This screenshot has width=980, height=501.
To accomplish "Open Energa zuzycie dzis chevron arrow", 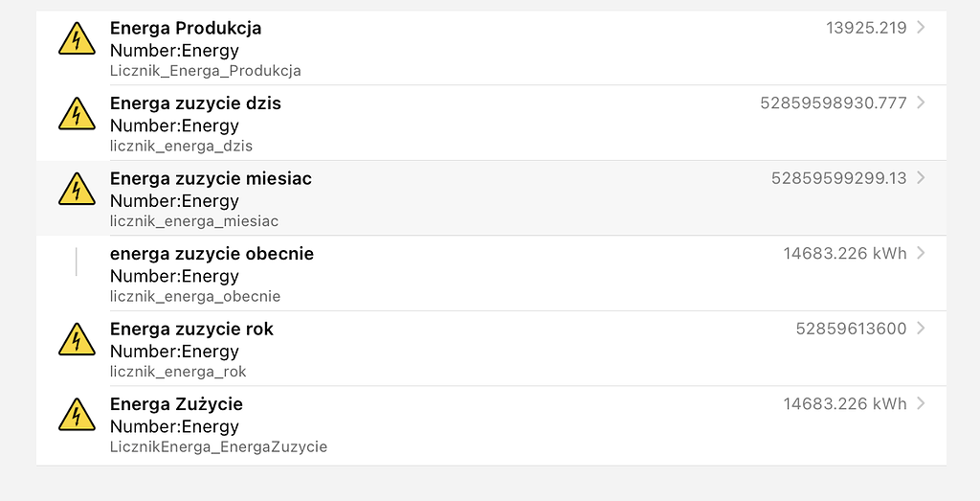I will point(921,102).
